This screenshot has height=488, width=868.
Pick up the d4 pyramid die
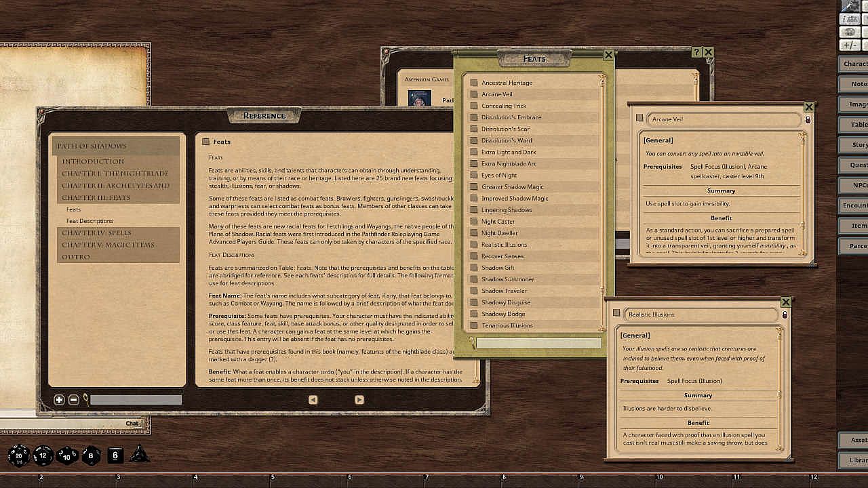tap(140, 454)
